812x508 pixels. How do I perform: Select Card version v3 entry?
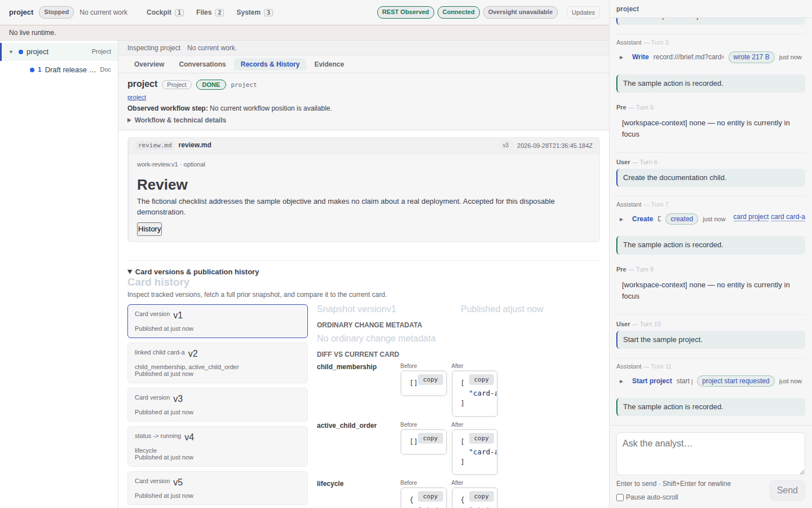click(x=218, y=405)
